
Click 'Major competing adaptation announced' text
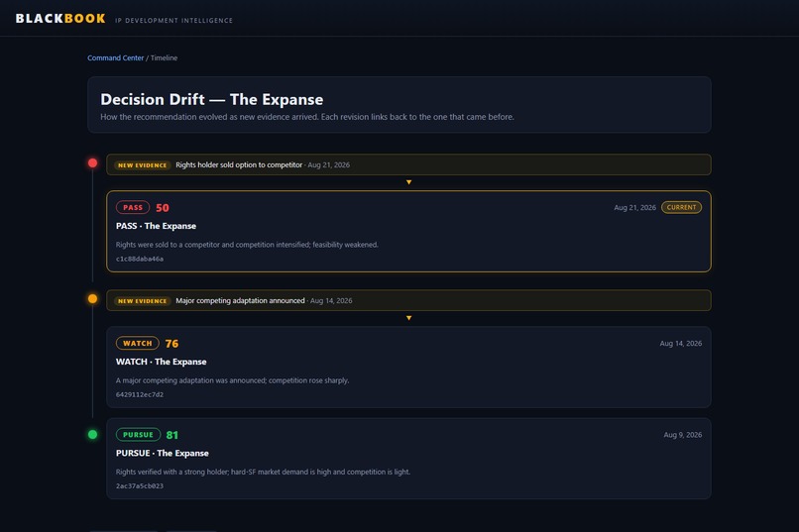tap(240, 301)
